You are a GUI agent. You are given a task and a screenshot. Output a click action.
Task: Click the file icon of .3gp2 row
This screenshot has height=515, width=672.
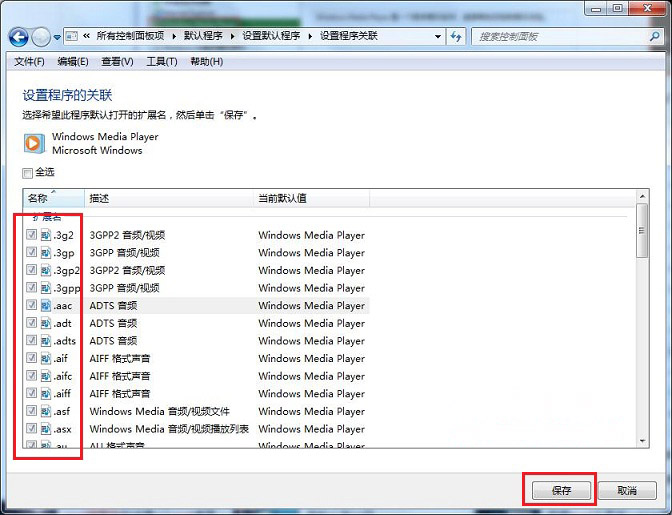[45, 270]
